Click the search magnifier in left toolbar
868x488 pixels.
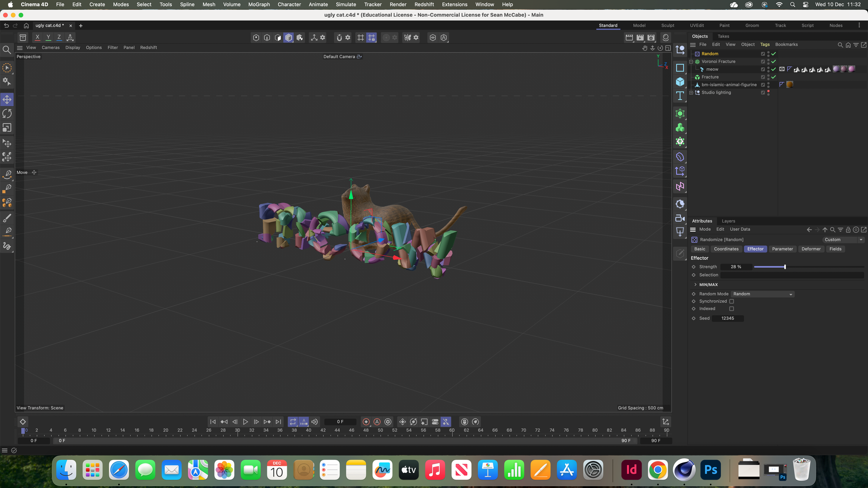tap(7, 50)
